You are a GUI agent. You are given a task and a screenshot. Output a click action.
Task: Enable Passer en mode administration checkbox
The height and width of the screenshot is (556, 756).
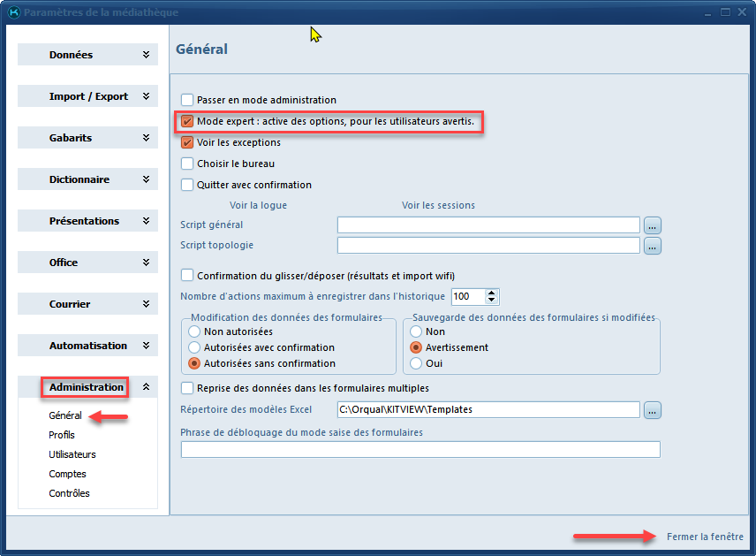(187, 100)
